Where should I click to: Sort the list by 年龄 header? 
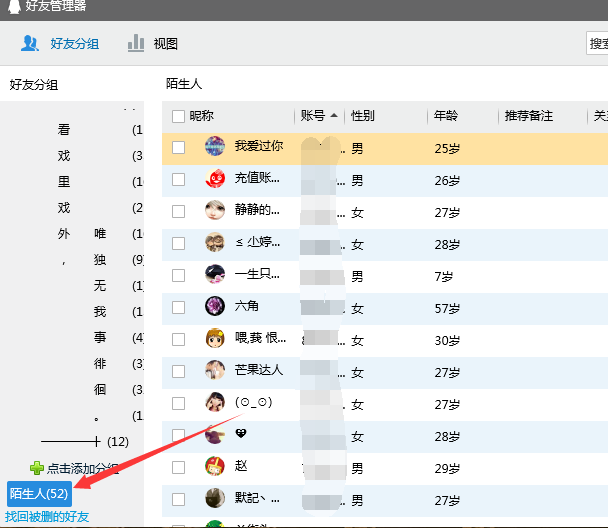(x=446, y=116)
